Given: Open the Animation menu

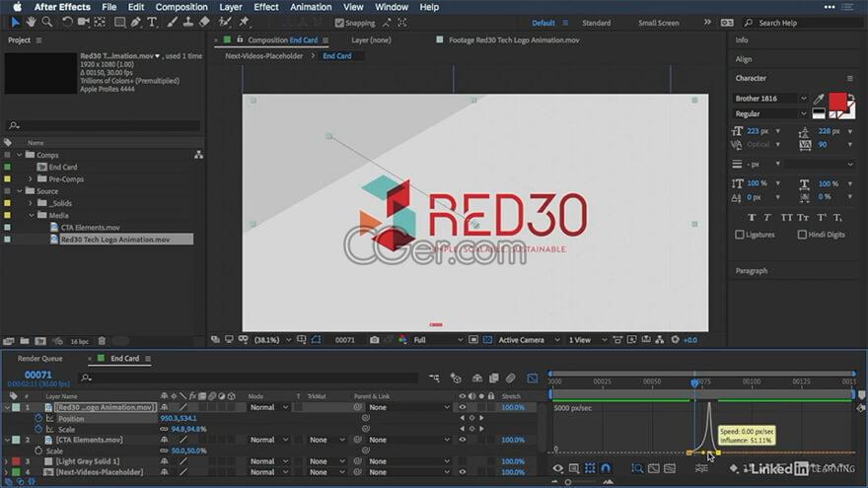Looking at the screenshot, I should click(x=311, y=7).
